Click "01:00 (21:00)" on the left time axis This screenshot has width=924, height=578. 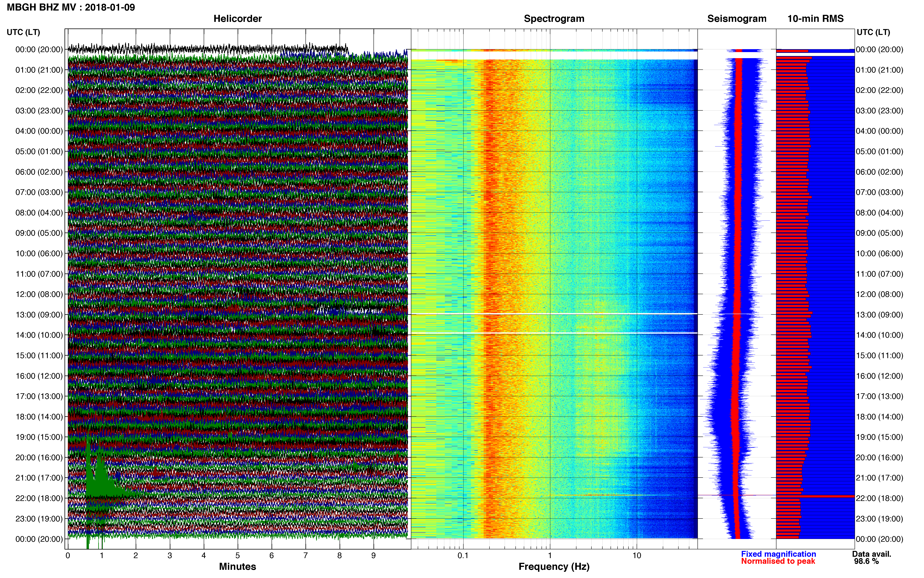coord(39,70)
